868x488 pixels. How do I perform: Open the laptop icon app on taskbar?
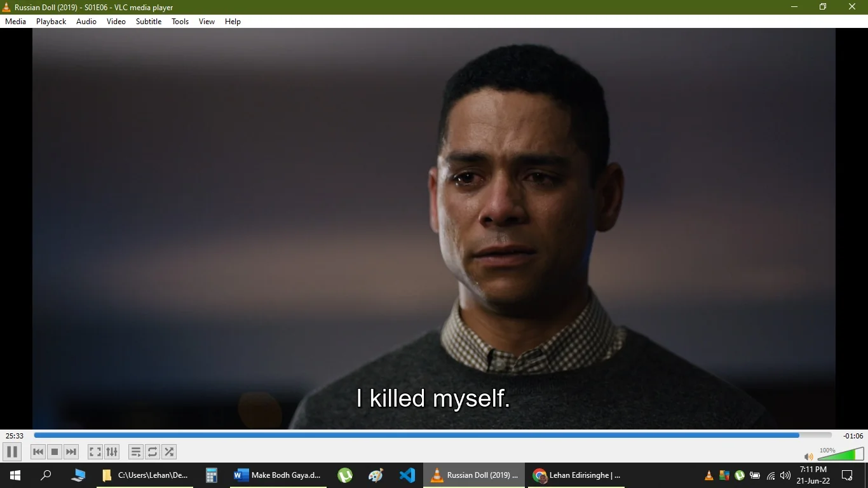78,475
